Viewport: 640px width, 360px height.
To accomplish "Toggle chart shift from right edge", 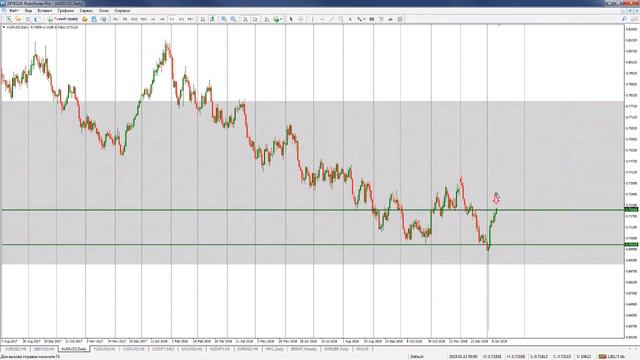I will click(x=255, y=19).
